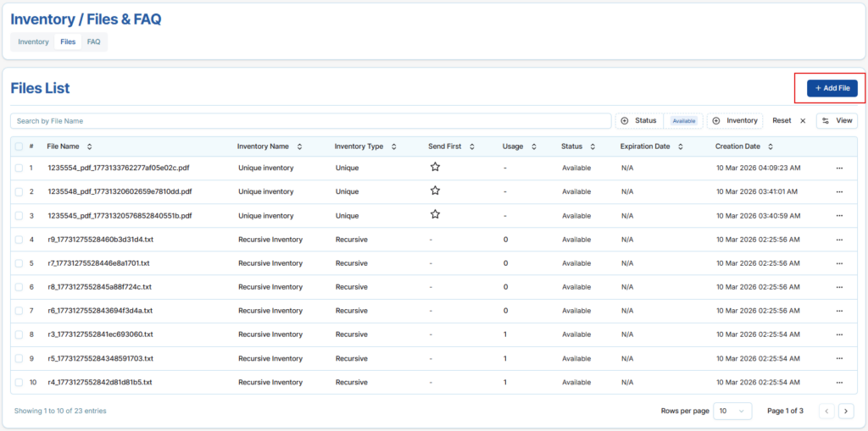Star the 1235548 pdf file as send first
This screenshot has height=431, width=868.
(x=435, y=191)
